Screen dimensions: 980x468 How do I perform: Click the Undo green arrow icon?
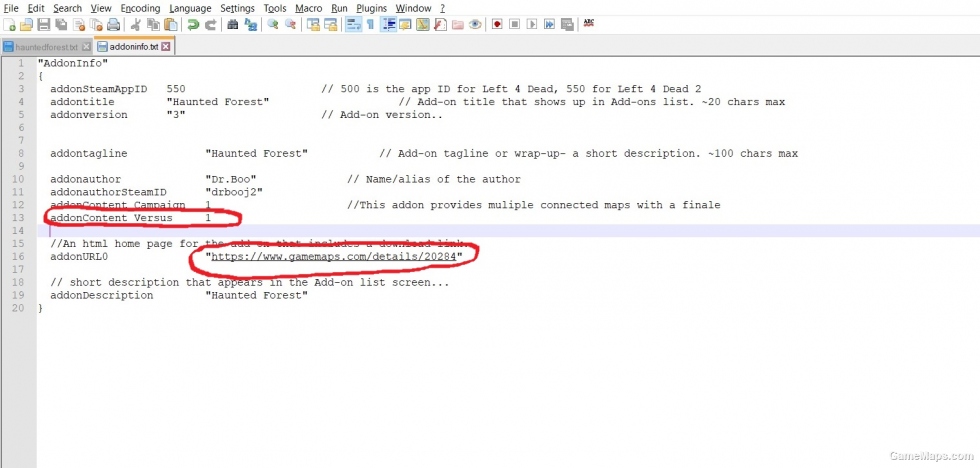tap(193, 25)
